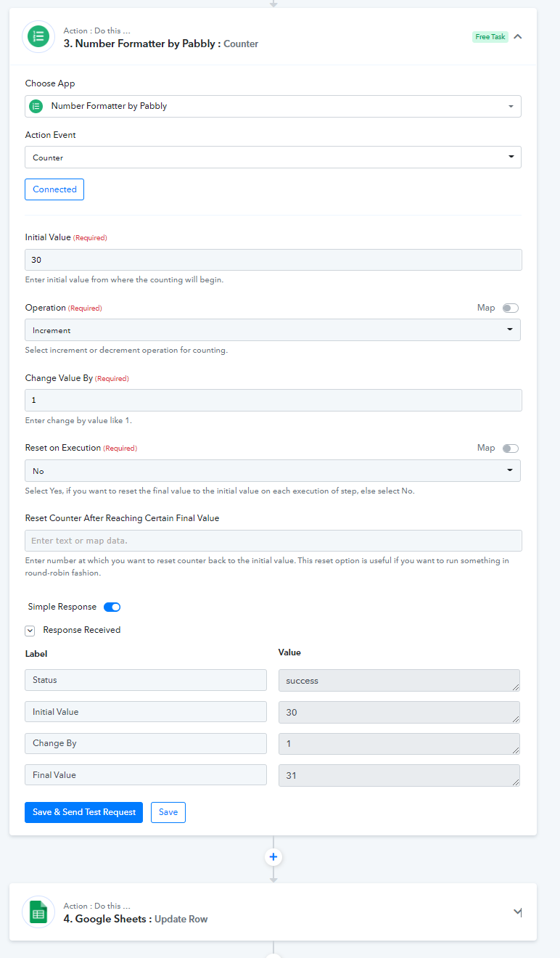Click the Initial Value input field
Viewport: 560px width, 958px height.
[x=273, y=260]
